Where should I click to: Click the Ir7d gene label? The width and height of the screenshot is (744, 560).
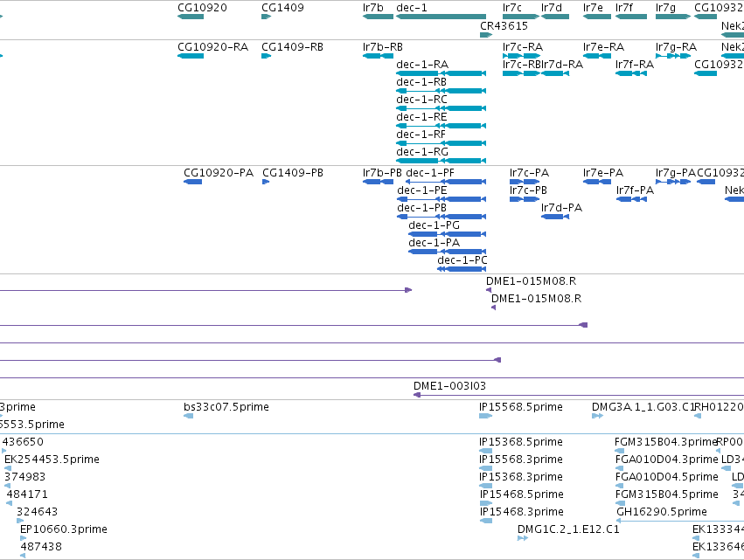pos(552,8)
